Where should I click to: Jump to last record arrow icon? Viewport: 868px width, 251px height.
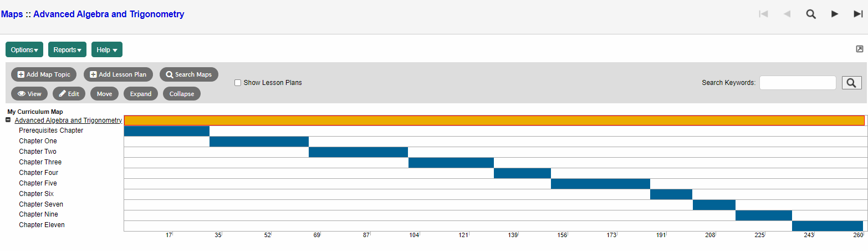(858, 14)
